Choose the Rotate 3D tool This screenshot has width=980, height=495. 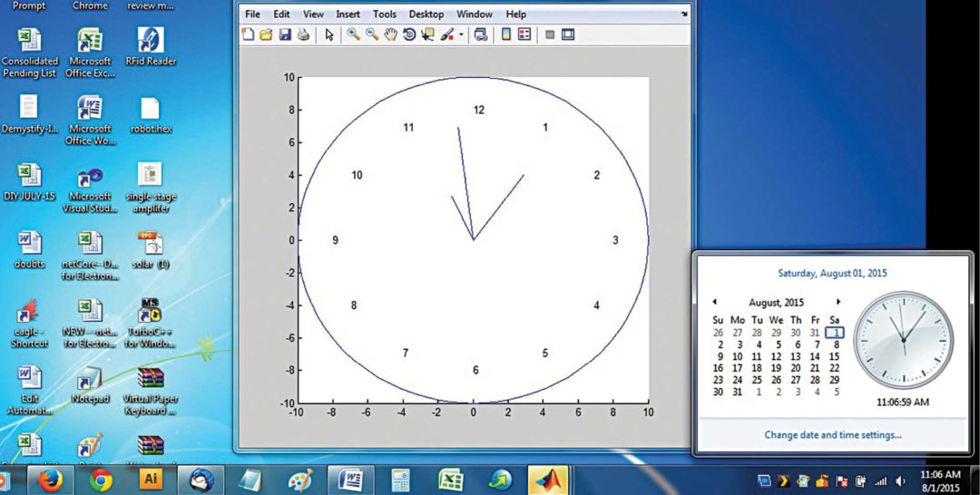click(409, 34)
